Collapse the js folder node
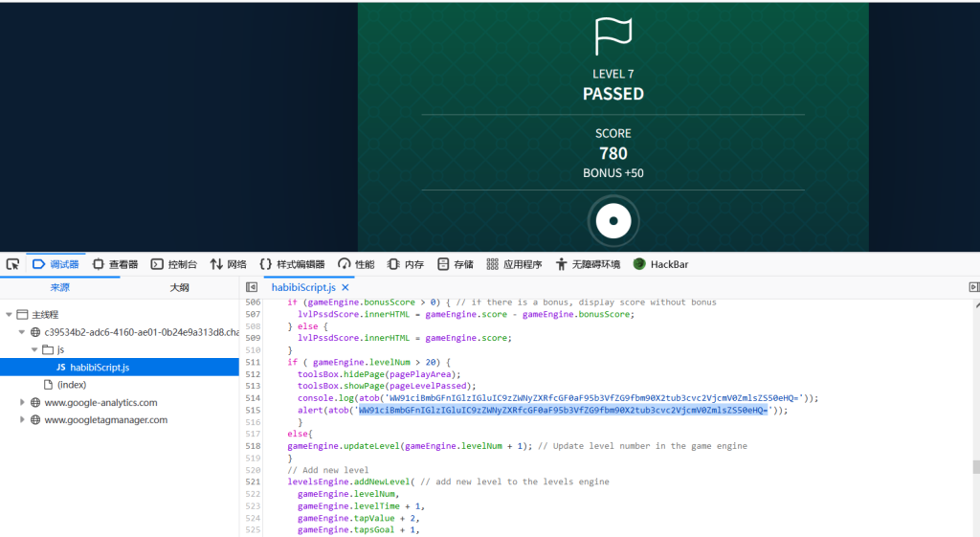Image resolution: width=980 pixels, height=537 pixels. pyautogui.click(x=35, y=349)
